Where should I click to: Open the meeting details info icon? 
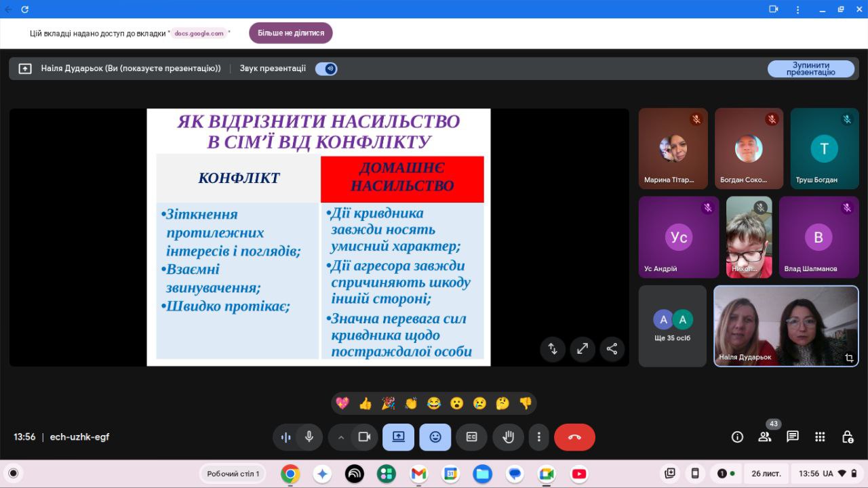[737, 437]
